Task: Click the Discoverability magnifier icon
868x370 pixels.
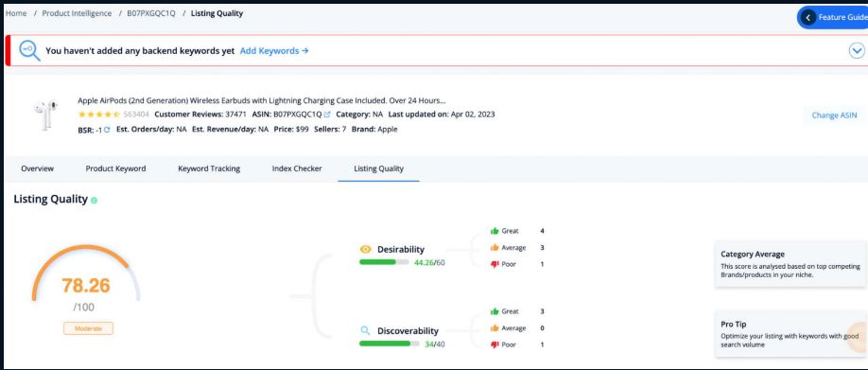Action: pyautogui.click(x=365, y=330)
